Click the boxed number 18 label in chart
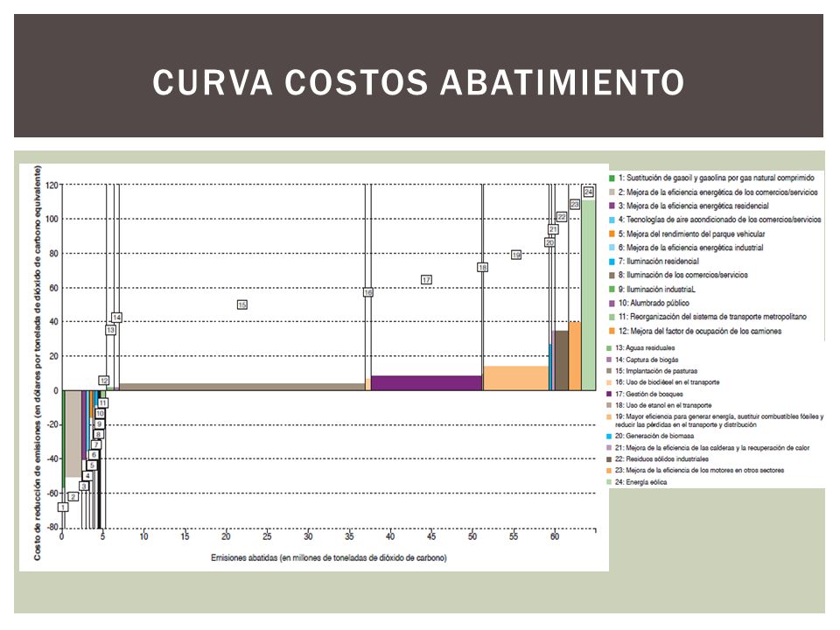Viewport: 840px width, 630px height. pyautogui.click(x=483, y=267)
